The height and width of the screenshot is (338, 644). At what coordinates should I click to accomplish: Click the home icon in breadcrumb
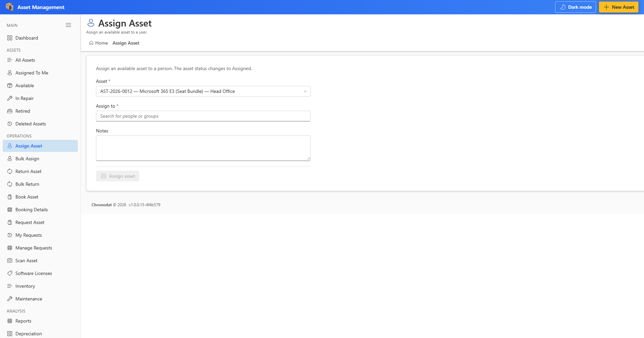click(91, 43)
